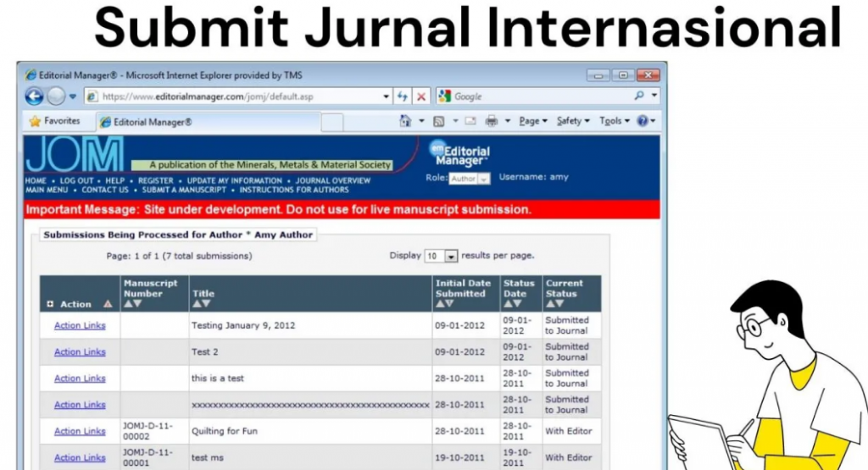This screenshot has width=868, height=470.
Task: Expand all Action links plus icon
Action: [50, 304]
